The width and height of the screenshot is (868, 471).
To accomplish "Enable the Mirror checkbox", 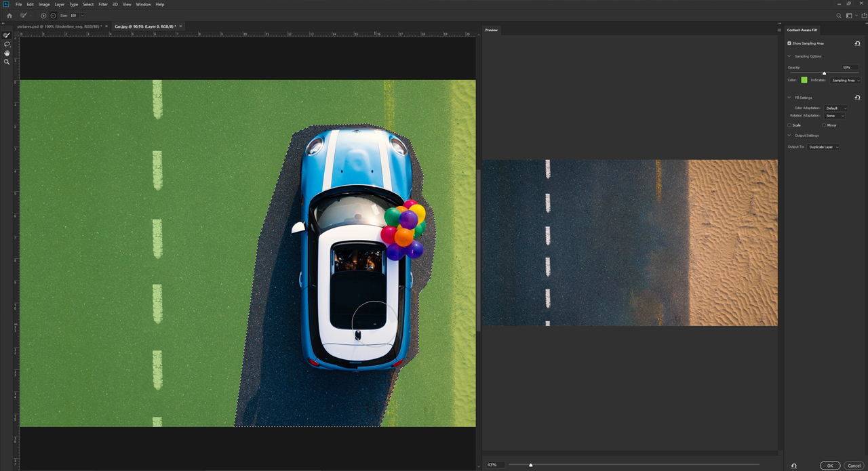I will [x=824, y=125].
